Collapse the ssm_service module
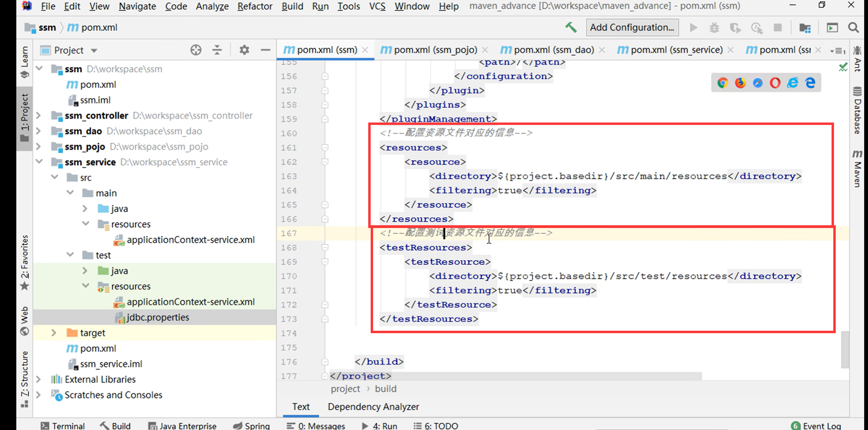Image resolution: width=868 pixels, height=430 pixels. (x=39, y=162)
